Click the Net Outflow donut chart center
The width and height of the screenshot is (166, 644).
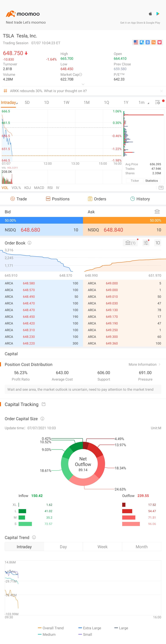point(83,464)
